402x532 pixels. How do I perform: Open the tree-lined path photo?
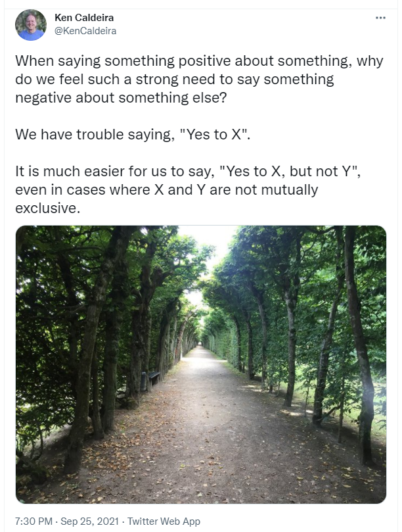point(200,364)
